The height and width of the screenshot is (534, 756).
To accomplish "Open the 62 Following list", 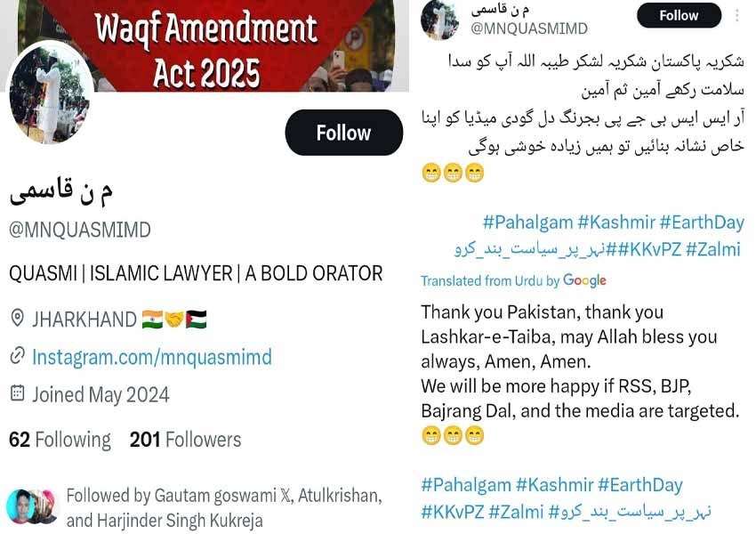I will click(60, 440).
